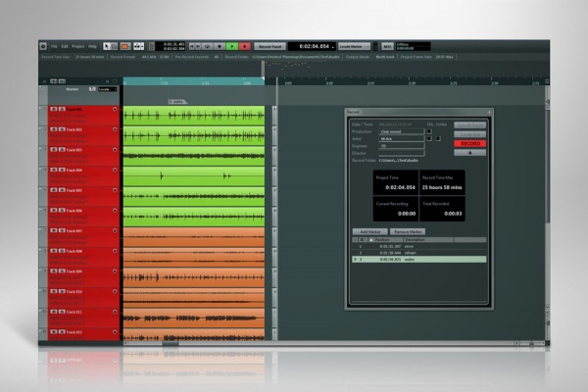Record-arm Track 010 with its round button
This screenshot has height=392, width=588.
[115, 291]
